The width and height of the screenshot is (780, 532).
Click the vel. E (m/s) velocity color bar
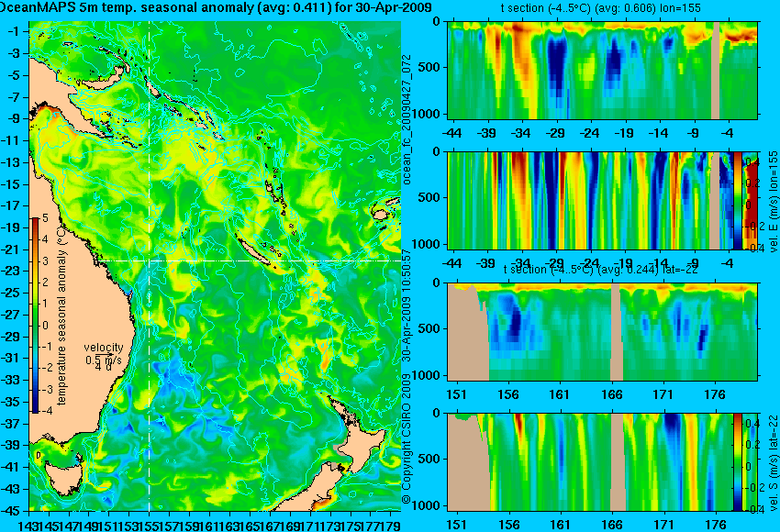(737, 201)
